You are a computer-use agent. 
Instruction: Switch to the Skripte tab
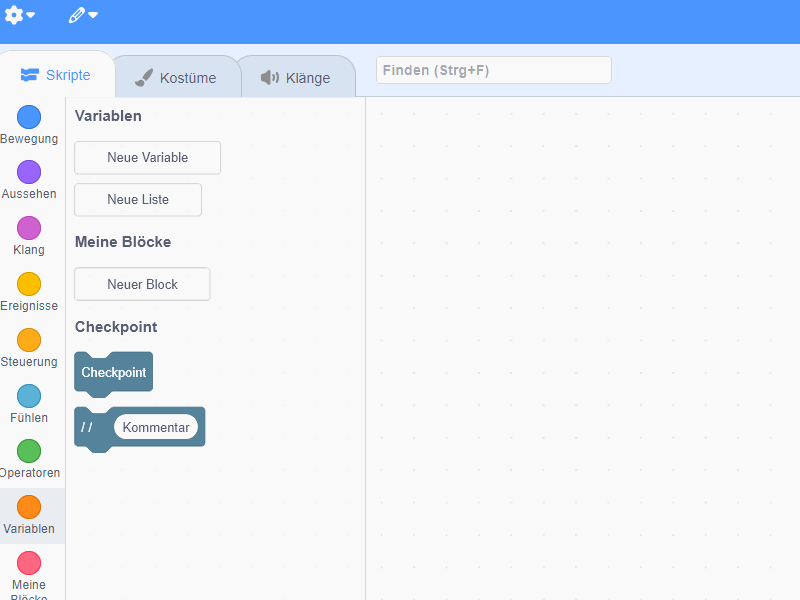(56, 75)
